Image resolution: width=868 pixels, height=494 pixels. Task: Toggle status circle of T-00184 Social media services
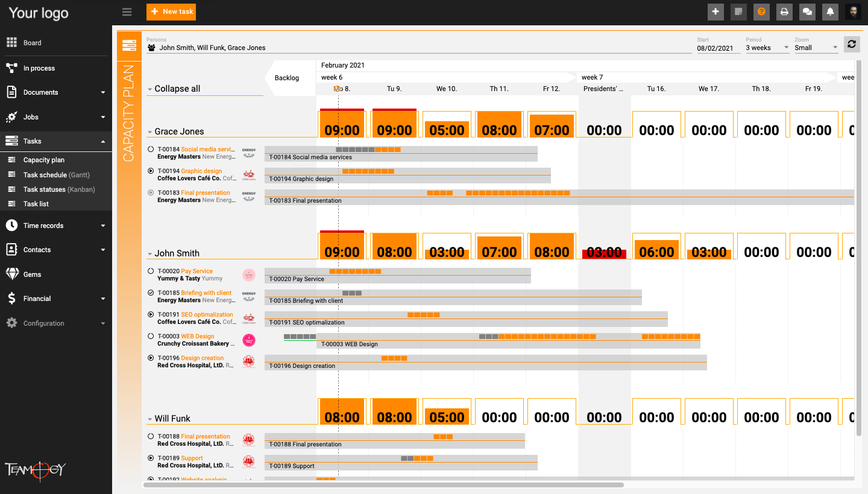click(x=151, y=149)
